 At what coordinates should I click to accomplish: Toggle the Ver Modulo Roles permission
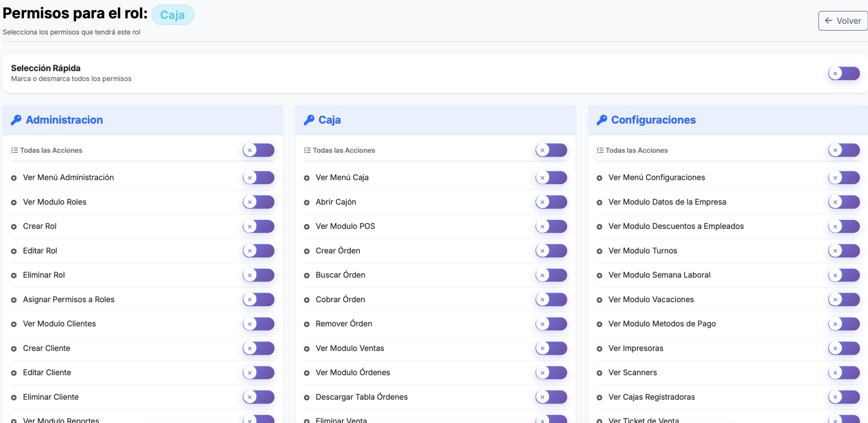coord(259,202)
